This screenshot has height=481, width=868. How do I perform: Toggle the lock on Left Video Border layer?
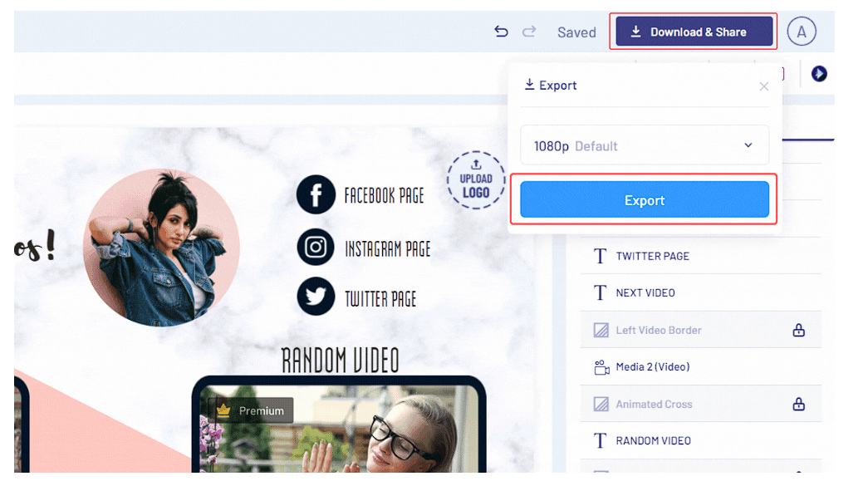(x=798, y=329)
